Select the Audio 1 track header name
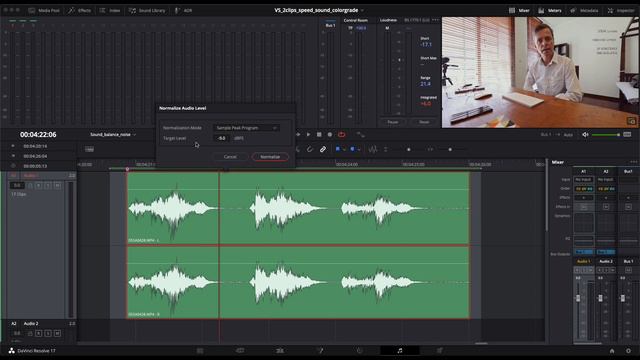 (31, 176)
